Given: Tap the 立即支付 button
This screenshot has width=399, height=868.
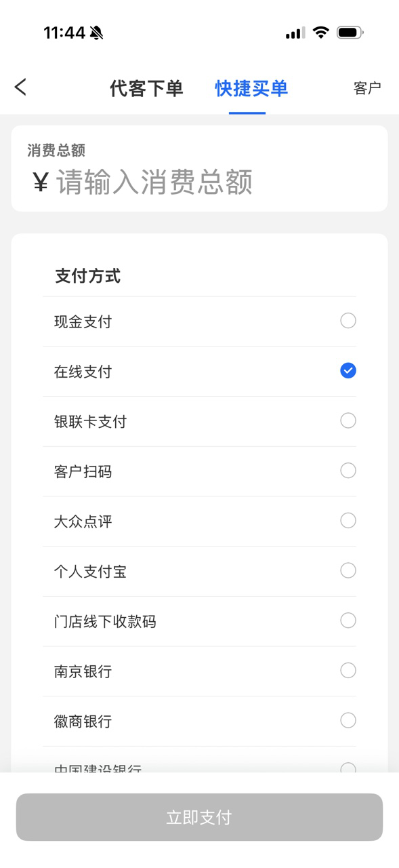Looking at the screenshot, I should point(199,817).
